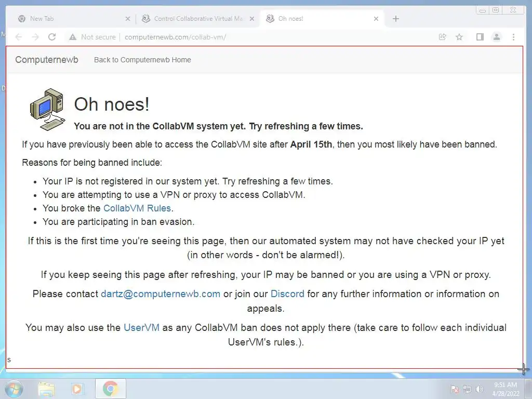
Task: Click the retro computer image
Action: click(x=47, y=110)
